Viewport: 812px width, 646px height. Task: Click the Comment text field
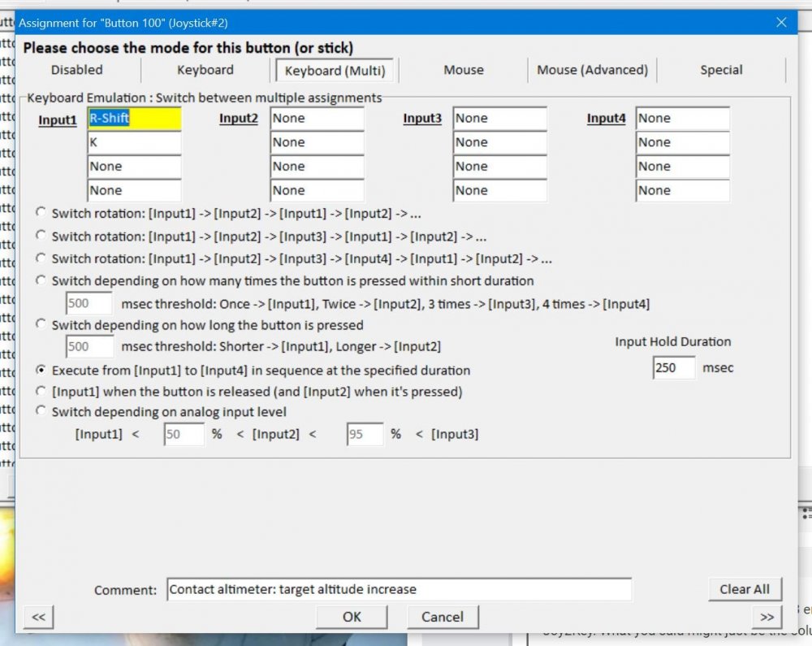click(x=399, y=590)
